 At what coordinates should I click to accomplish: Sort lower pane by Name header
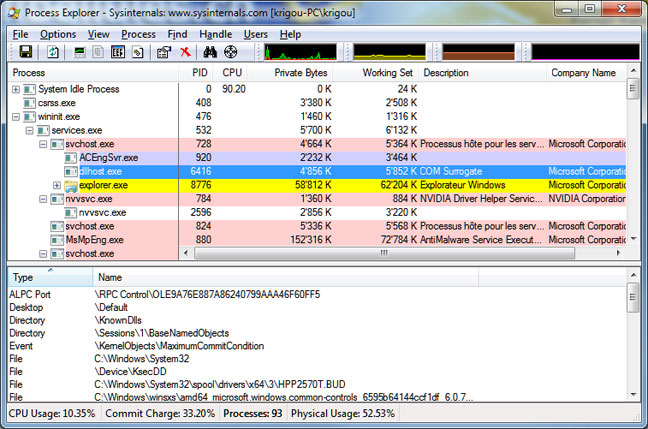(286, 277)
